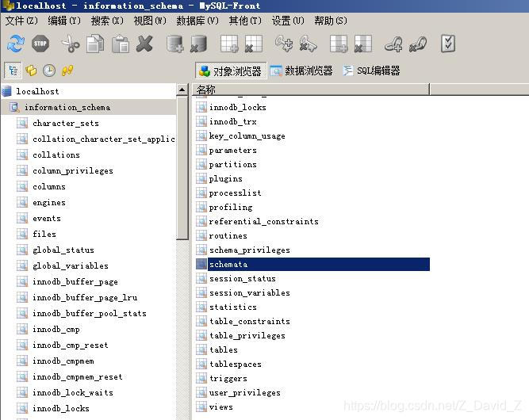Open the 视图 menu
Image resolution: width=529 pixels, height=420 pixels.
150,21
